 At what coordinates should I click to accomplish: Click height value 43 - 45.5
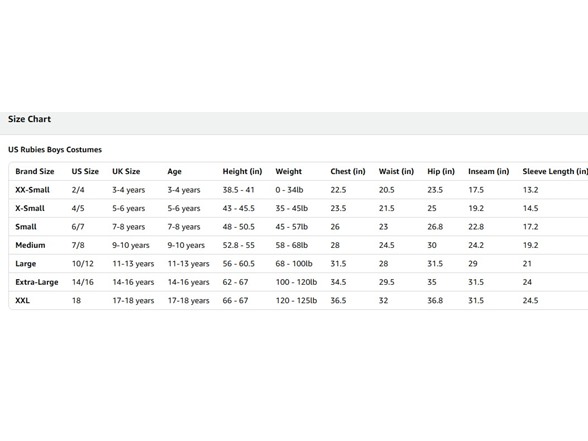(238, 208)
